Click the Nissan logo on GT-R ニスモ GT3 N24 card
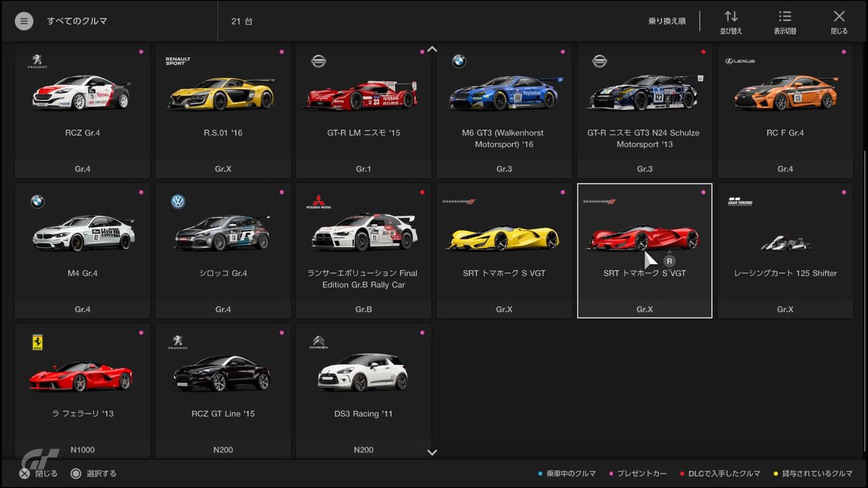This screenshot has height=488, width=868. [x=599, y=61]
